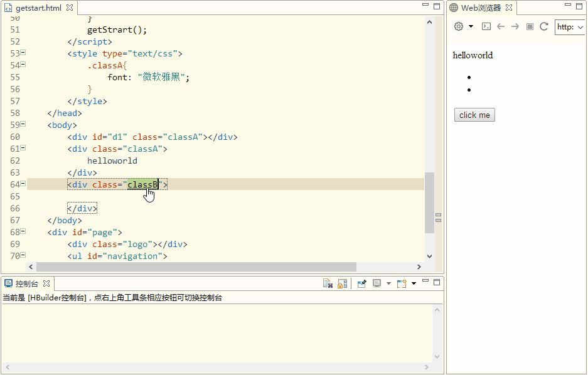Viewport: 588px width, 375px height.
Task: Click id="navigation" on line 70
Action: (x=125, y=256)
